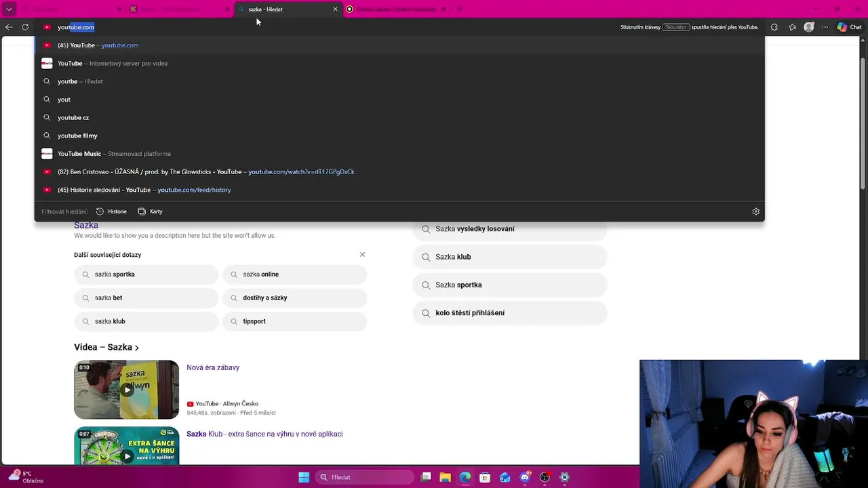Play the 'Extra šance na výhru' thumbnail
Screen dimensions: 868x488
126,445
